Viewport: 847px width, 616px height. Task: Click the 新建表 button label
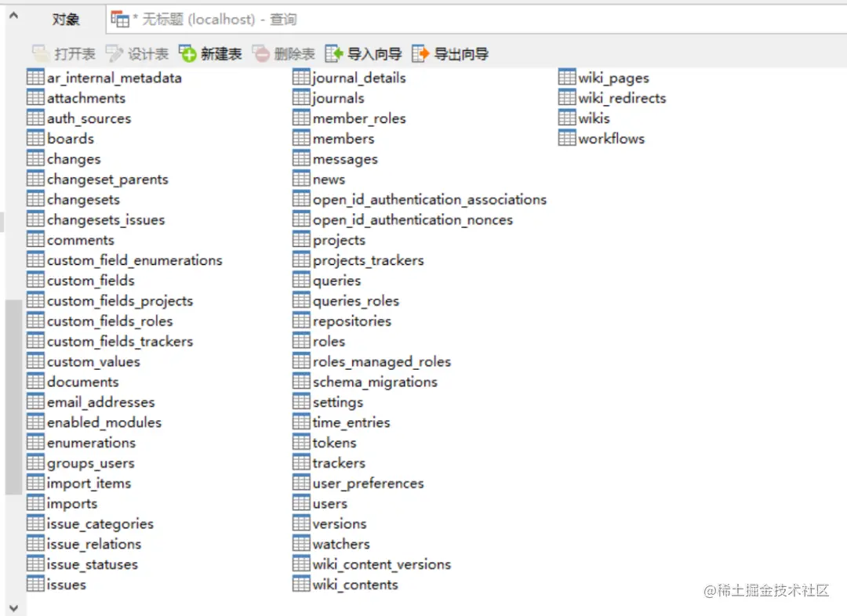coord(221,54)
